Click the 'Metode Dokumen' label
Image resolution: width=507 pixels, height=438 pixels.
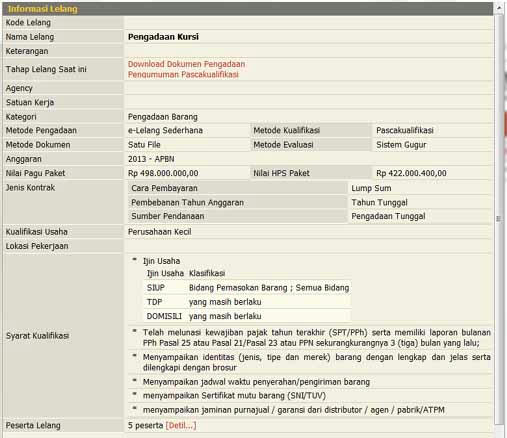tap(38, 145)
